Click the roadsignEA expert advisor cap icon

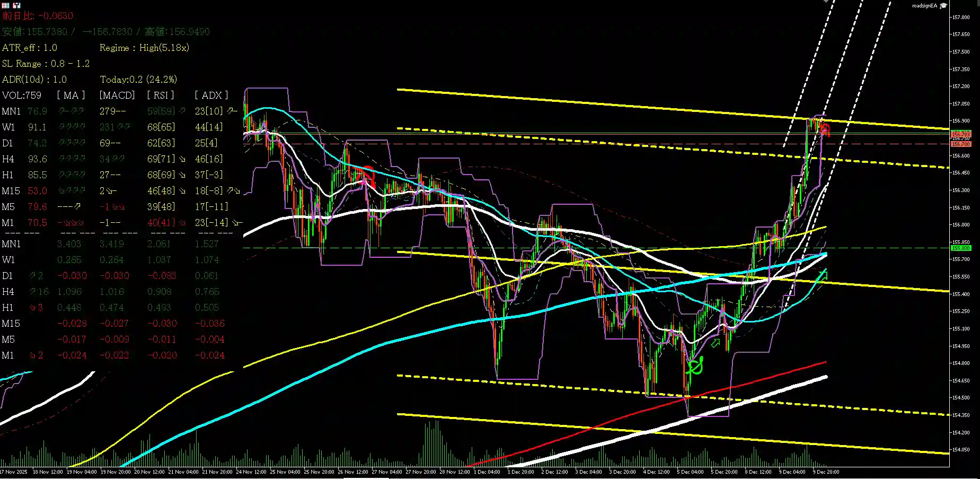click(943, 5)
